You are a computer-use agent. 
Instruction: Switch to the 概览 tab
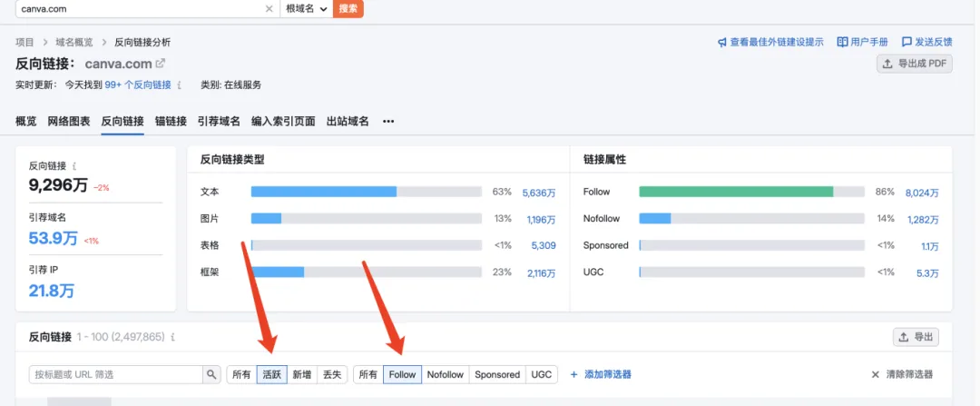coord(25,122)
